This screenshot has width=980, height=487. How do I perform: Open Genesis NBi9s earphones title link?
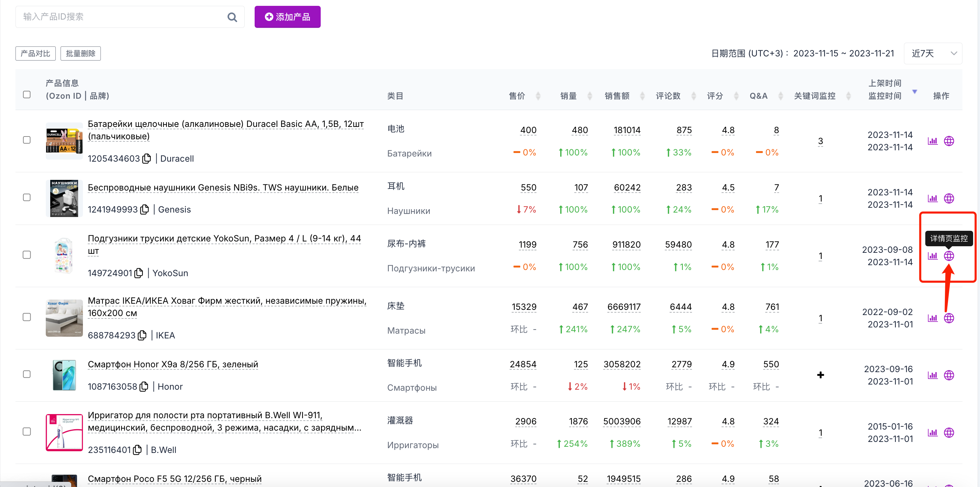[x=223, y=187]
